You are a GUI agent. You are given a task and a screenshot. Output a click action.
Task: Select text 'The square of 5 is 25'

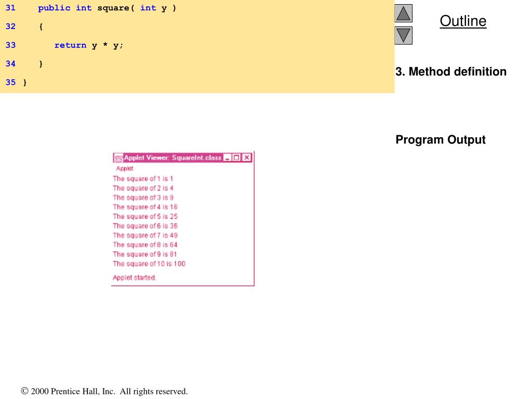[145, 217]
